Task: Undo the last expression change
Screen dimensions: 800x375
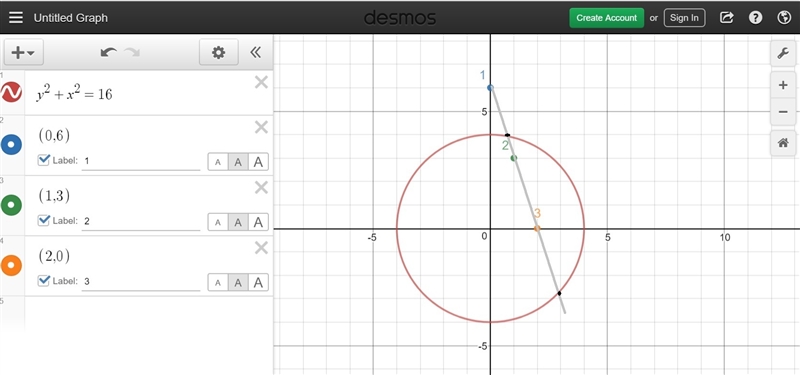Action: click(108, 52)
